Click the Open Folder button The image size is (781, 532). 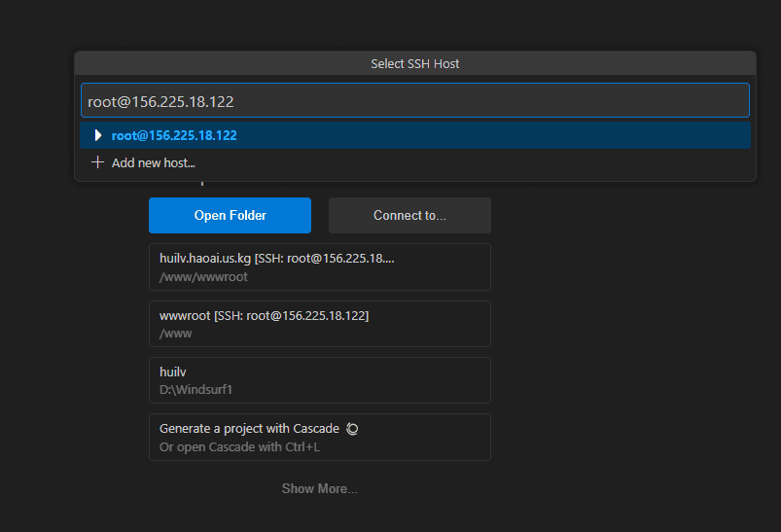tap(231, 215)
